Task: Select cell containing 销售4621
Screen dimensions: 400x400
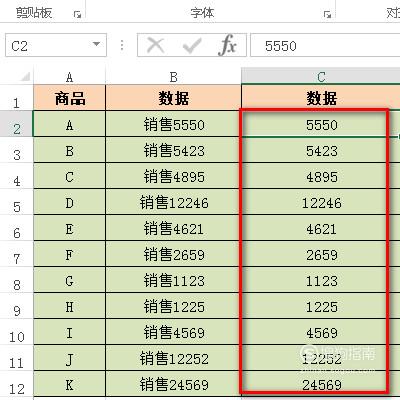Action: (173, 228)
